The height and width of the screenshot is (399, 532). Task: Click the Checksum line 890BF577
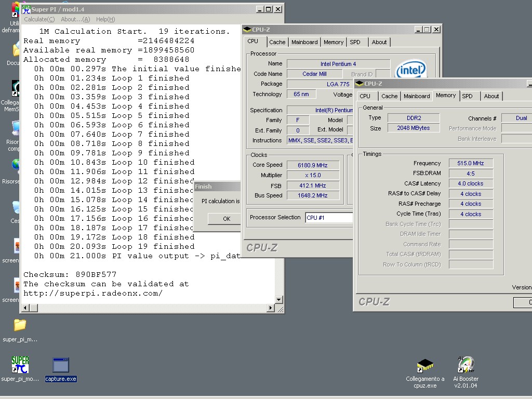70,274
